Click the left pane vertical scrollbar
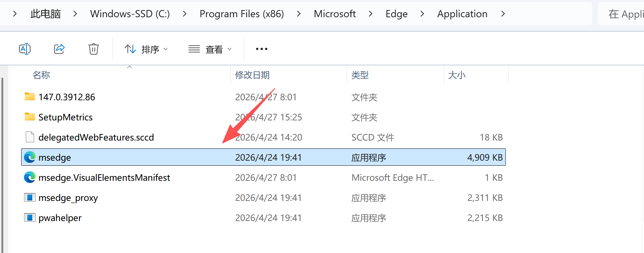The image size is (644, 253). coord(3,165)
